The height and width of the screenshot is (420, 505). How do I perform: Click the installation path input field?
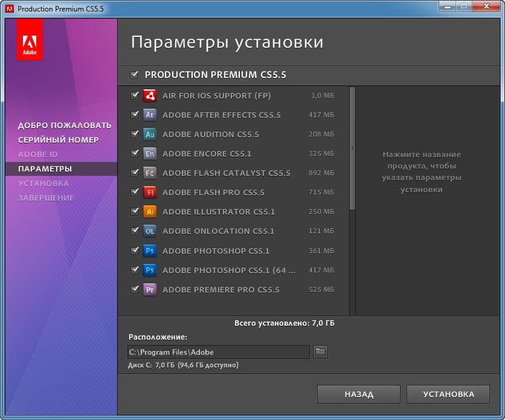click(218, 352)
